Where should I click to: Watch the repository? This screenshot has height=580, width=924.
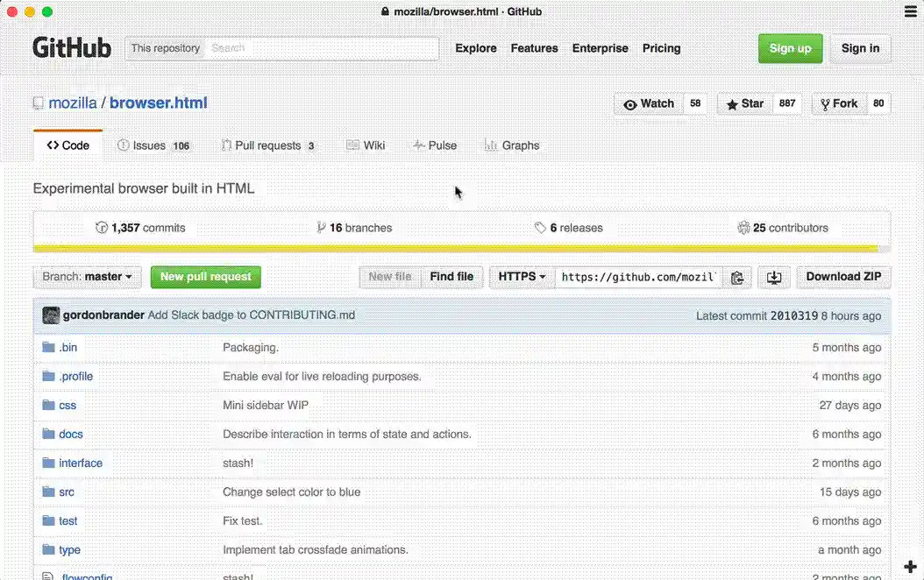(649, 104)
